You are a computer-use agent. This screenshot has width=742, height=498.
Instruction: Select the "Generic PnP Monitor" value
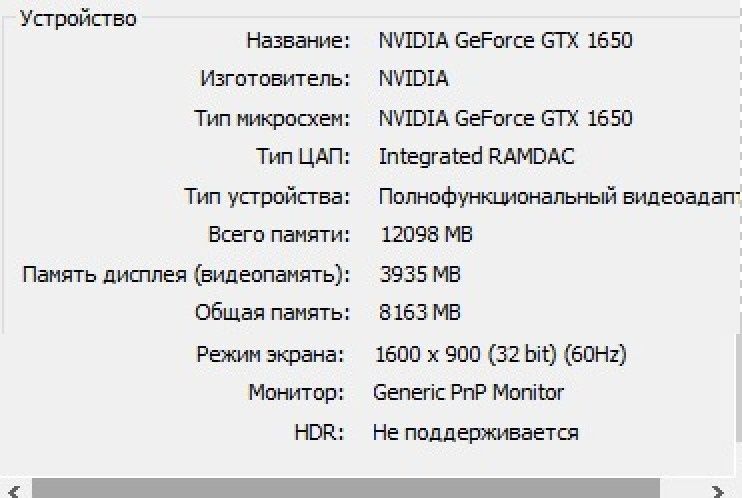tap(468, 393)
